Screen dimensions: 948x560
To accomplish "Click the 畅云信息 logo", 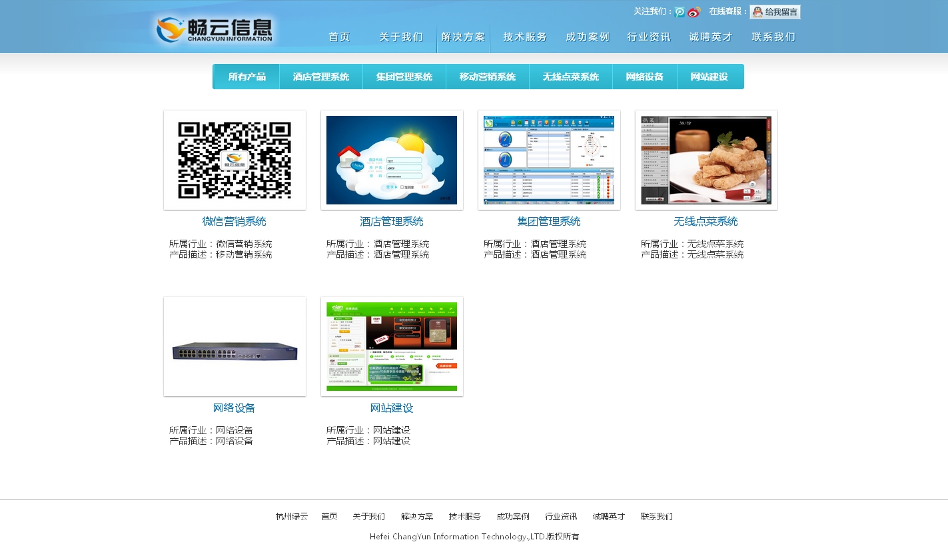I will [215, 30].
